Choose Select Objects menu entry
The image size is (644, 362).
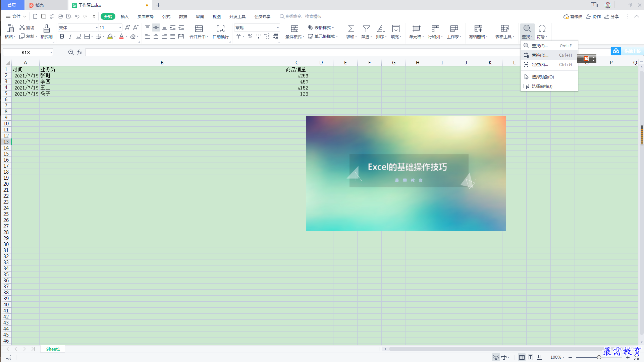click(x=549, y=77)
